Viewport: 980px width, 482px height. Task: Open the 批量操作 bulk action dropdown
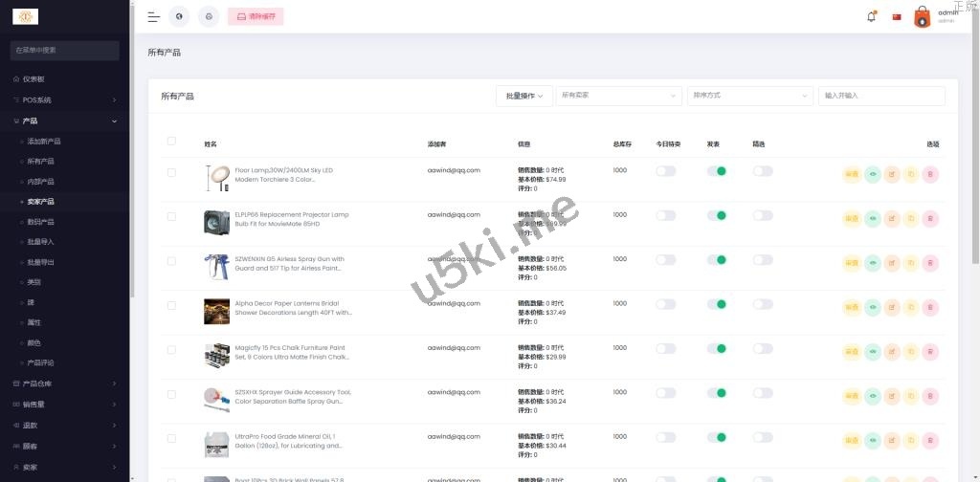(524, 96)
